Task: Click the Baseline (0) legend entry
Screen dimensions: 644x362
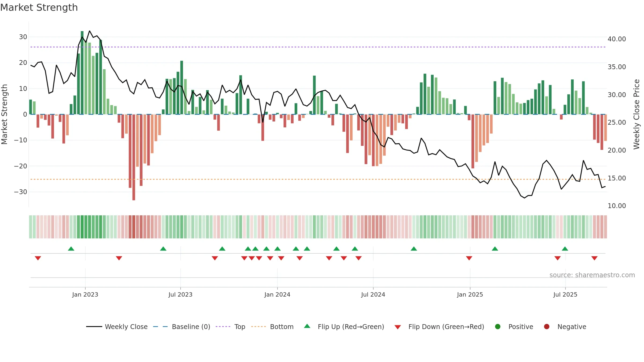Action: click(182, 327)
